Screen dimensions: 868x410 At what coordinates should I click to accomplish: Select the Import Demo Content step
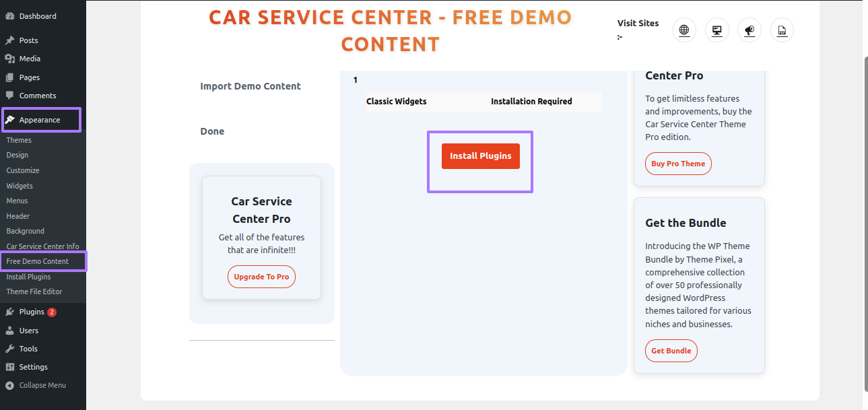pyautogui.click(x=251, y=86)
